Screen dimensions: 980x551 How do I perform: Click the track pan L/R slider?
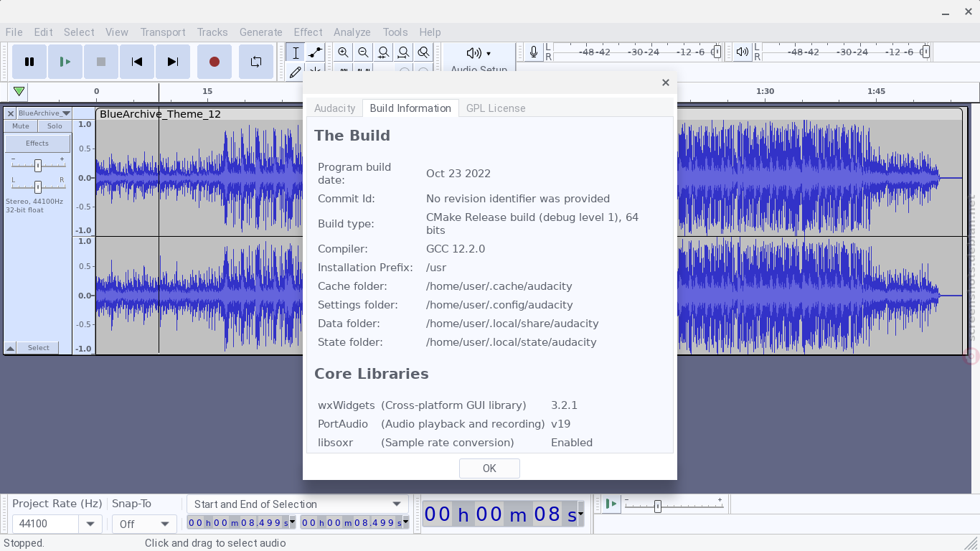pos(38,187)
